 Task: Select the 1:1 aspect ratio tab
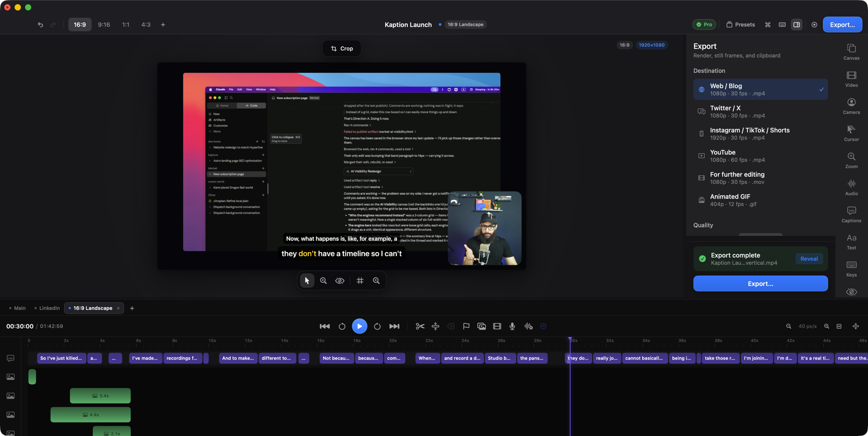click(126, 24)
